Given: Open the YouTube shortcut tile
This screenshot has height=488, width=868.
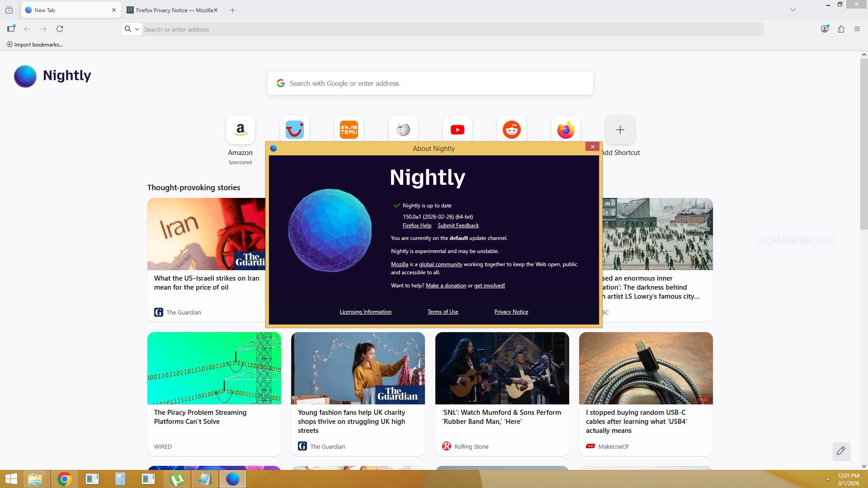Looking at the screenshot, I should [457, 130].
